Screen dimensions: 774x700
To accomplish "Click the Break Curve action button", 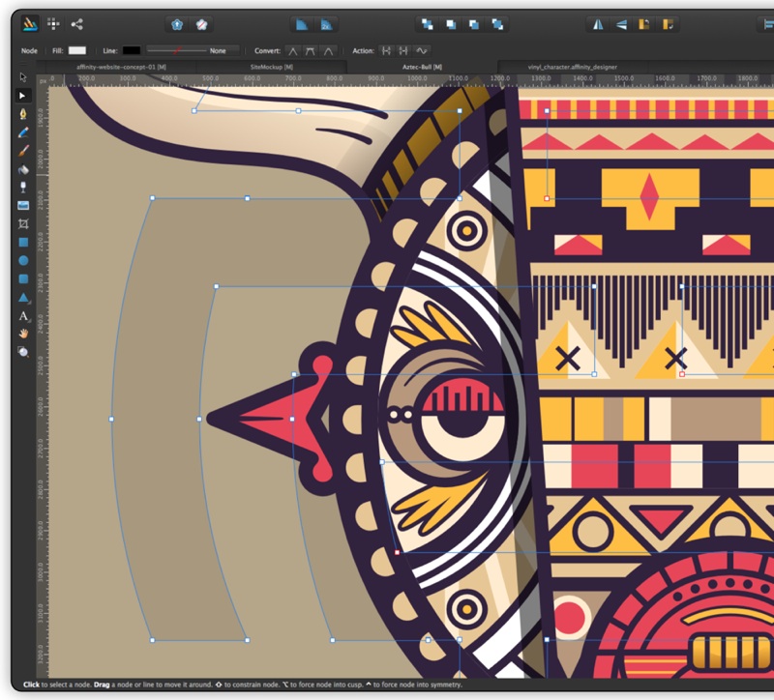I will pos(386,50).
